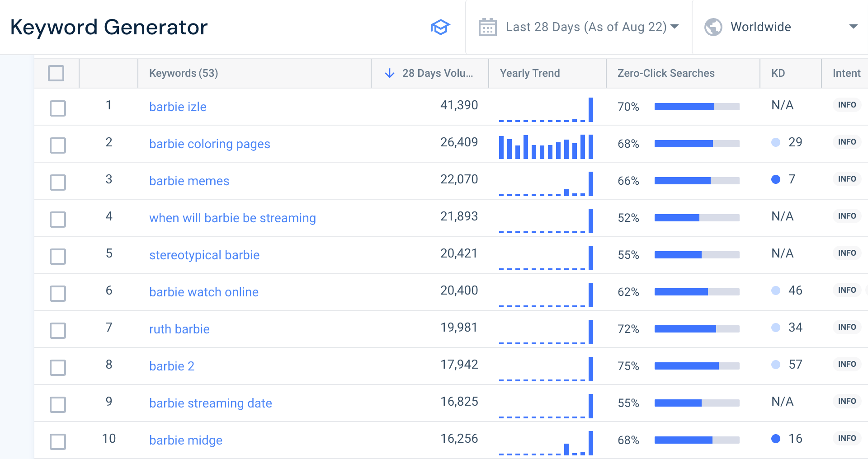Check the checkbox for barbie 2
The height and width of the screenshot is (459, 868).
coord(57,367)
